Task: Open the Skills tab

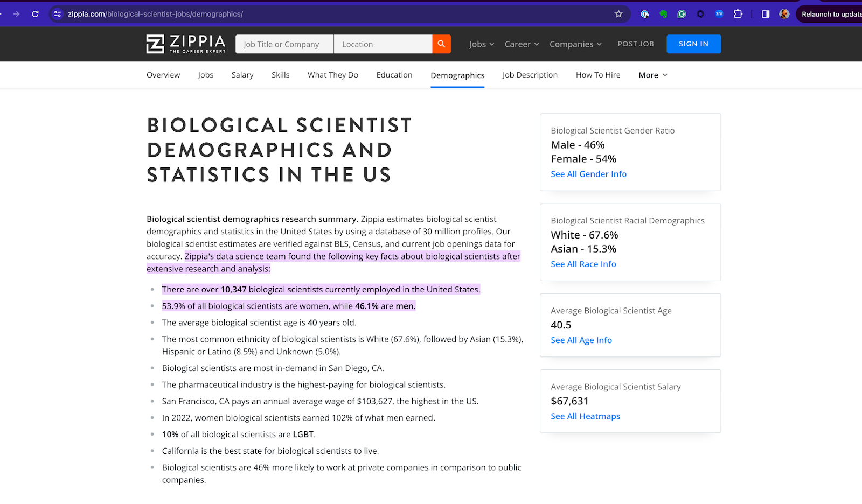Action: click(x=280, y=75)
